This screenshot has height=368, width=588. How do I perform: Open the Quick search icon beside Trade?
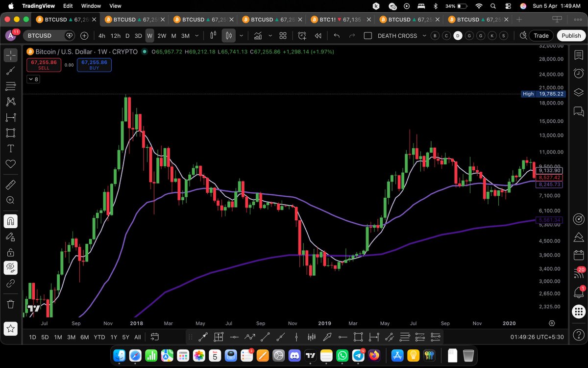click(523, 35)
